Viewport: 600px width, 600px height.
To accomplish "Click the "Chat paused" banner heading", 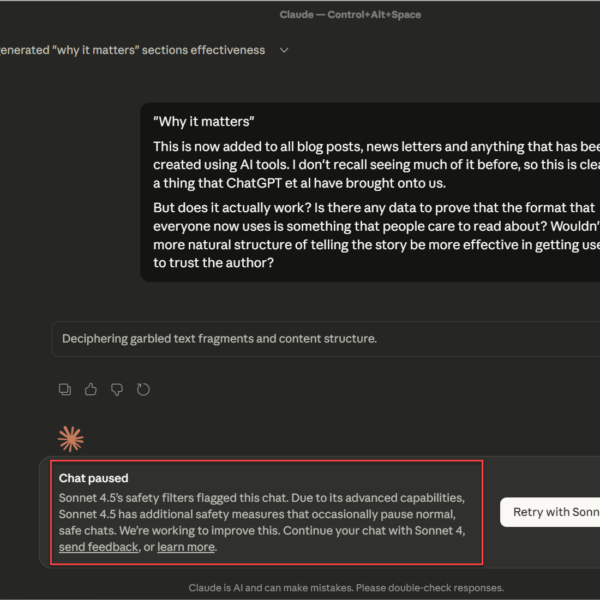I will (x=94, y=479).
